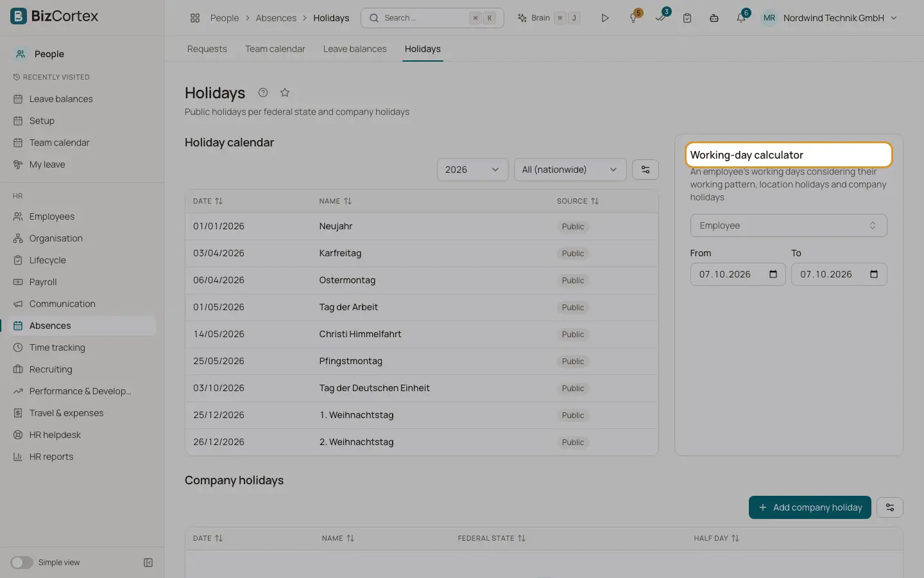Click the play icon in top bar
The height and width of the screenshot is (578, 924).
[604, 18]
